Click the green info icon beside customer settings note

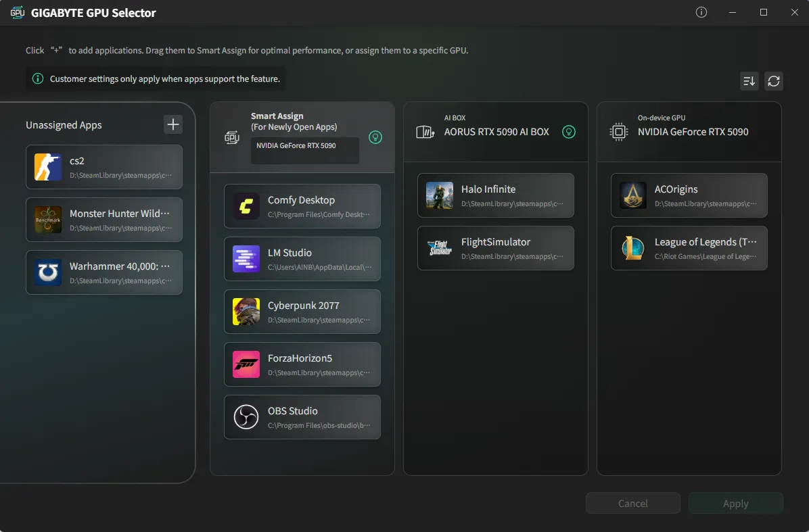(38, 78)
